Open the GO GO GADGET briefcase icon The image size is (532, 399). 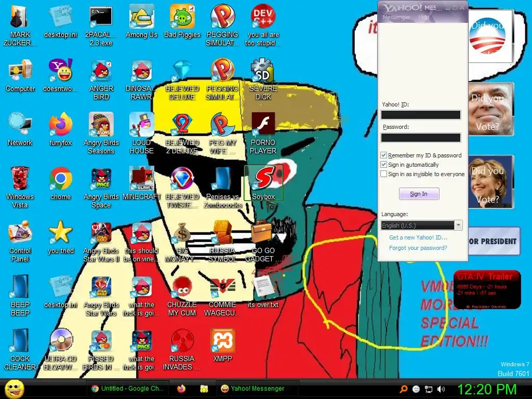[263, 241]
